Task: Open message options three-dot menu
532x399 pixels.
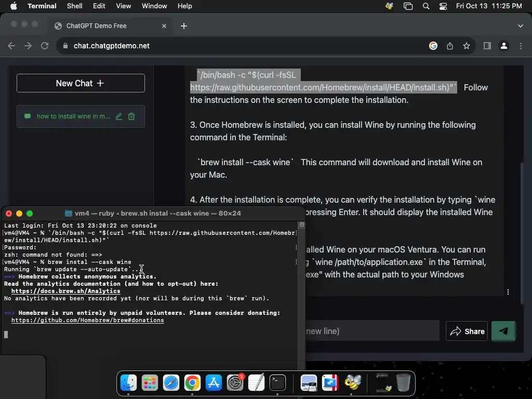Action: [508, 292]
